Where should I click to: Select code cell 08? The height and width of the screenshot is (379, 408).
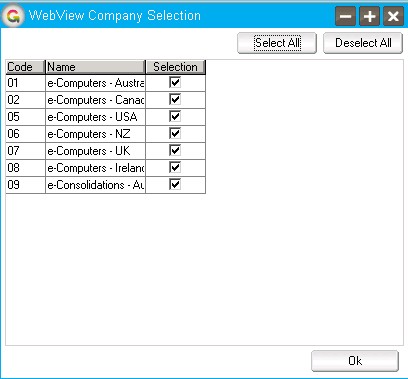pos(25,168)
